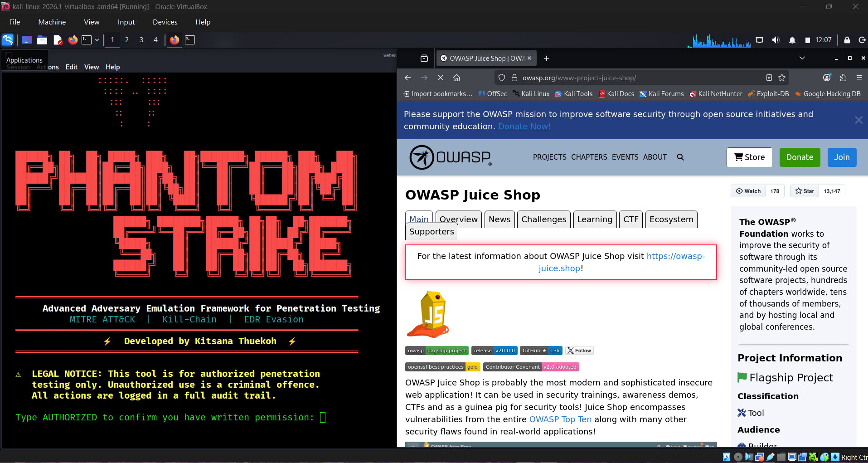This screenshot has width=868, height=463.
Task: Click the Donate Now! link in banner
Action: (x=524, y=127)
